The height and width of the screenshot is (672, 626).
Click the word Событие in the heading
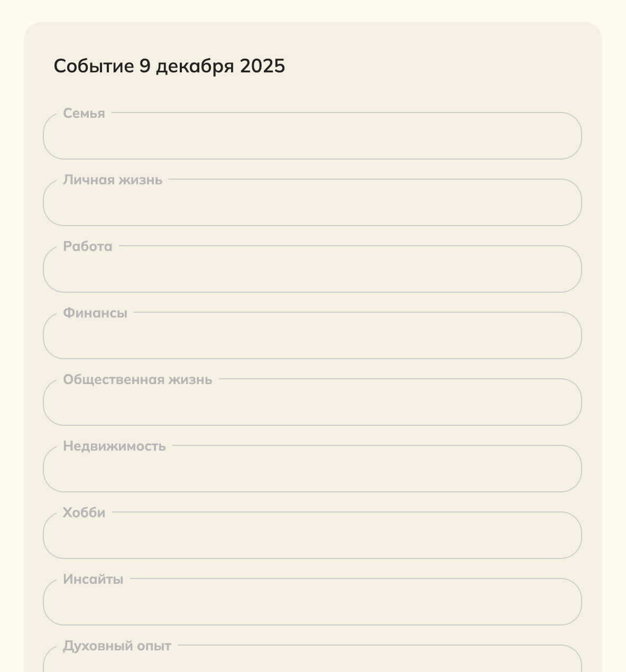click(94, 67)
